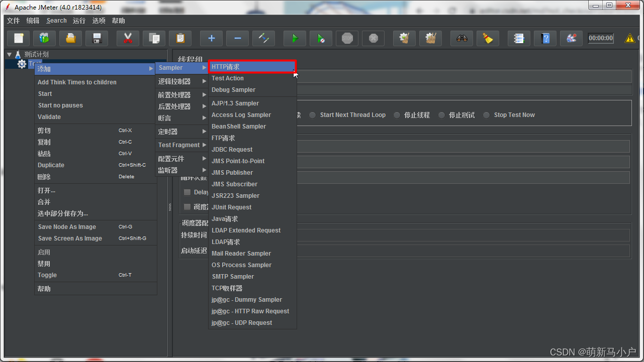Click the Shutdown toolbar icon

[x=373, y=38]
